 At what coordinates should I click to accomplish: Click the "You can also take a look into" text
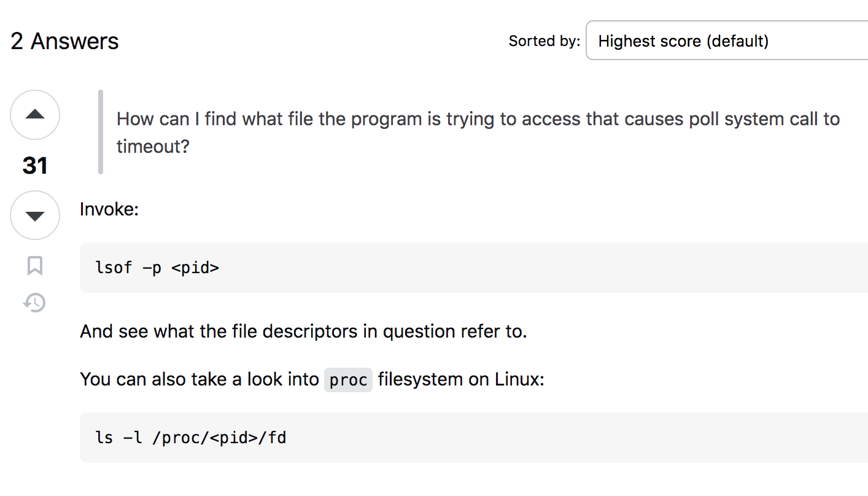click(200, 379)
